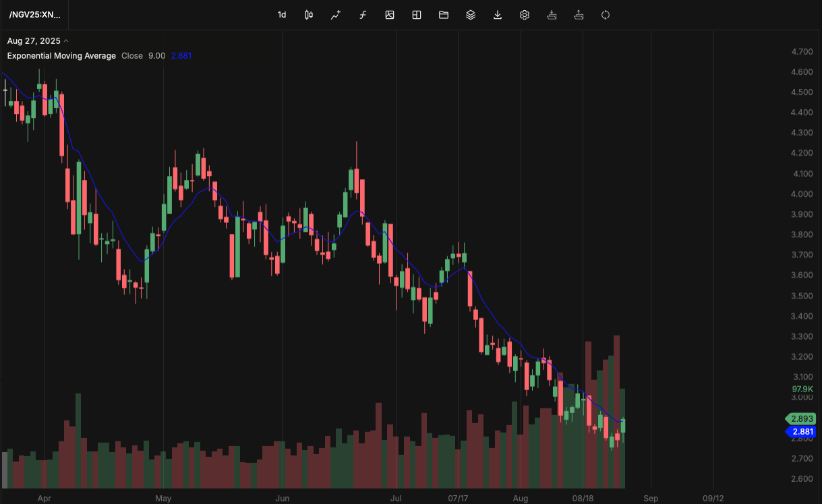822x504 pixels.
Task: Open the chart layout grid icon
Action: coord(417,15)
